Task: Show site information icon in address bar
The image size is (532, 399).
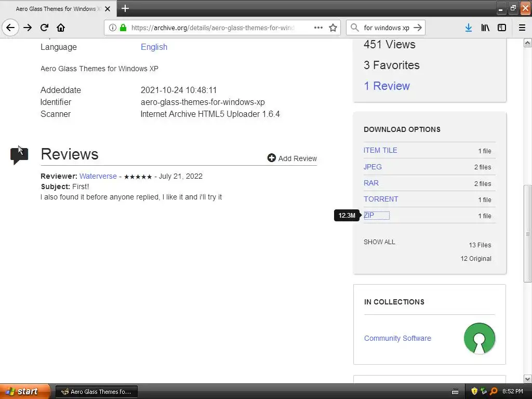Action: 112,28
